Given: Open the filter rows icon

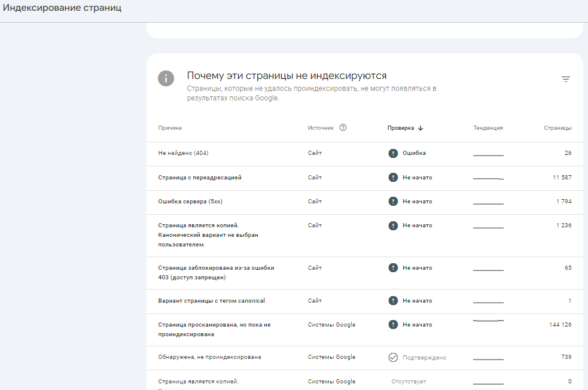Looking at the screenshot, I should [565, 79].
